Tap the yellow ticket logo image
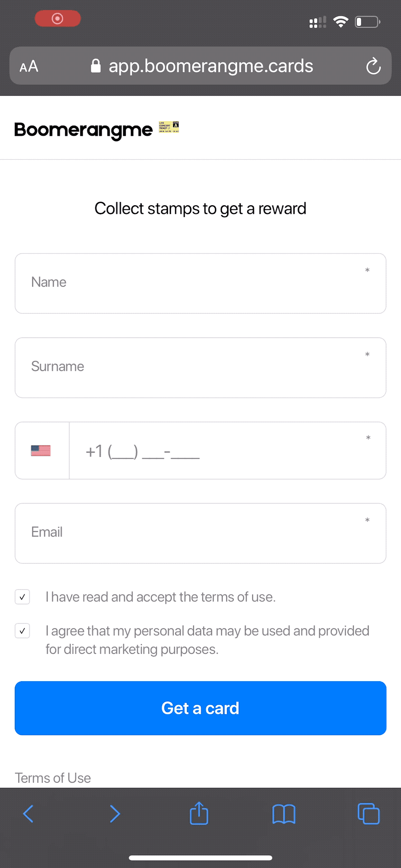 click(x=169, y=127)
